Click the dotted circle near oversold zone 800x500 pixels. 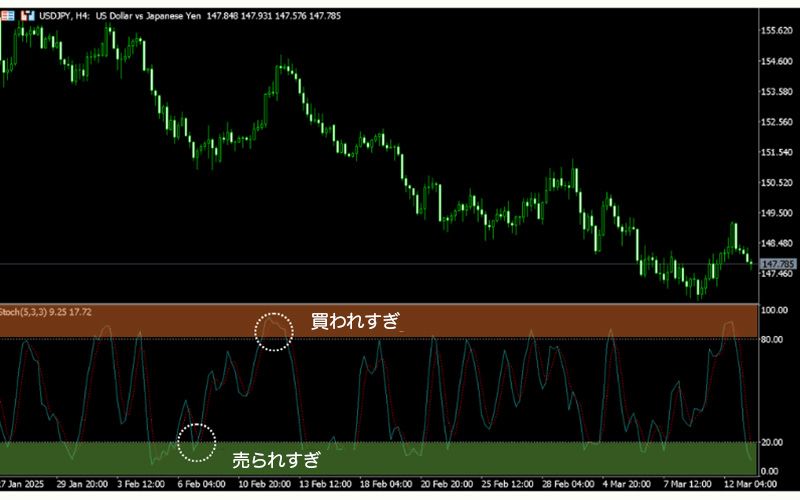197,441
